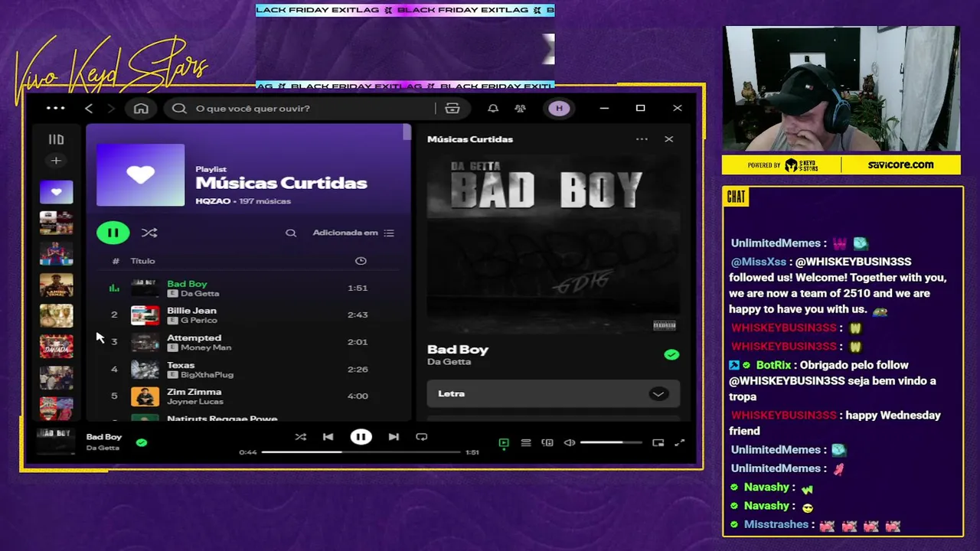Open artist 'BigXthaPlug' link

point(207,375)
